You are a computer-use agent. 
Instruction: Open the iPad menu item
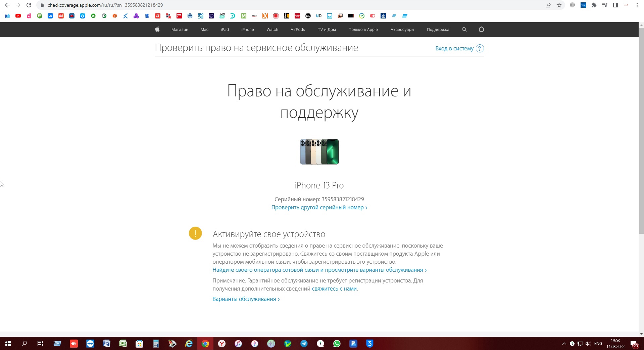coord(225,30)
